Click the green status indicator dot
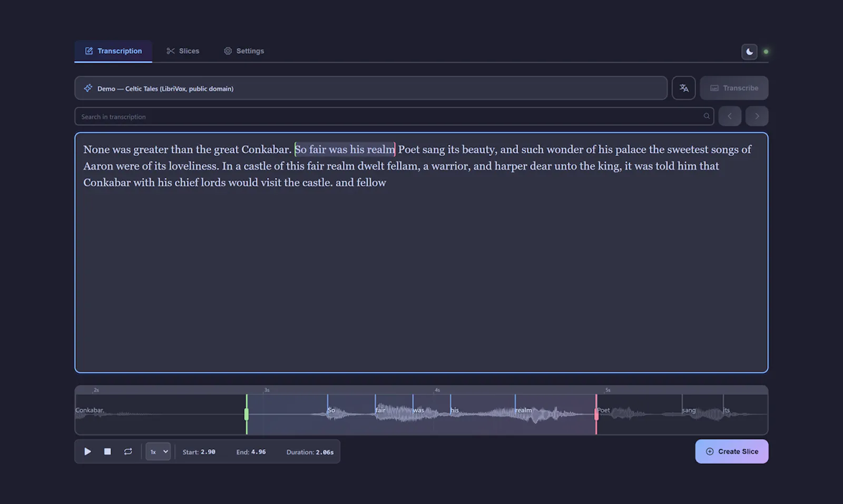The image size is (843, 504). point(766,52)
